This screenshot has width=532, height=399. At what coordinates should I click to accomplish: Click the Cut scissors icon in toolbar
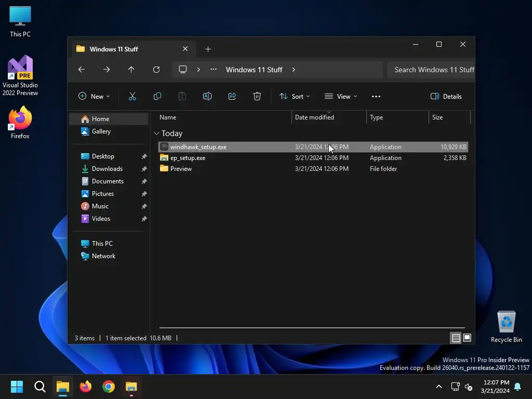pyautogui.click(x=132, y=96)
